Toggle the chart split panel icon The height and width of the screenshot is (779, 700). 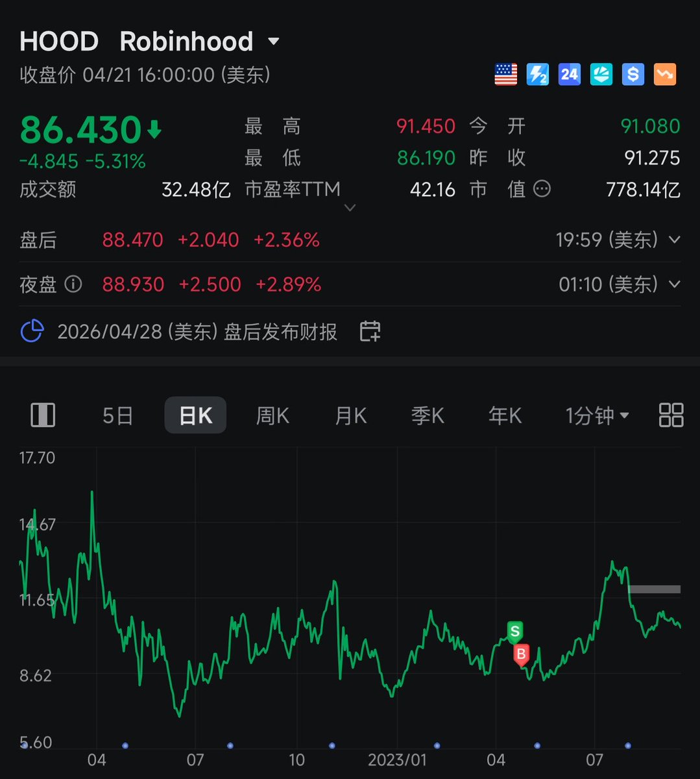[x=43, y=415]
